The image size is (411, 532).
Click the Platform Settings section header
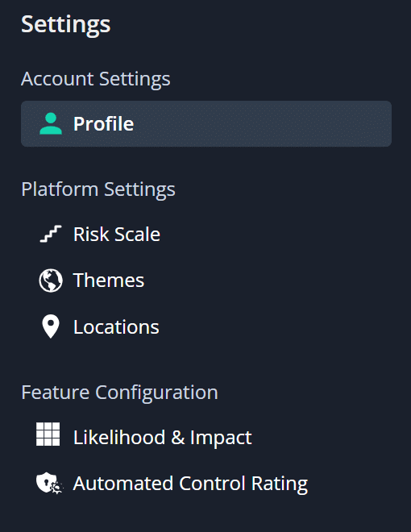(98, 189)
